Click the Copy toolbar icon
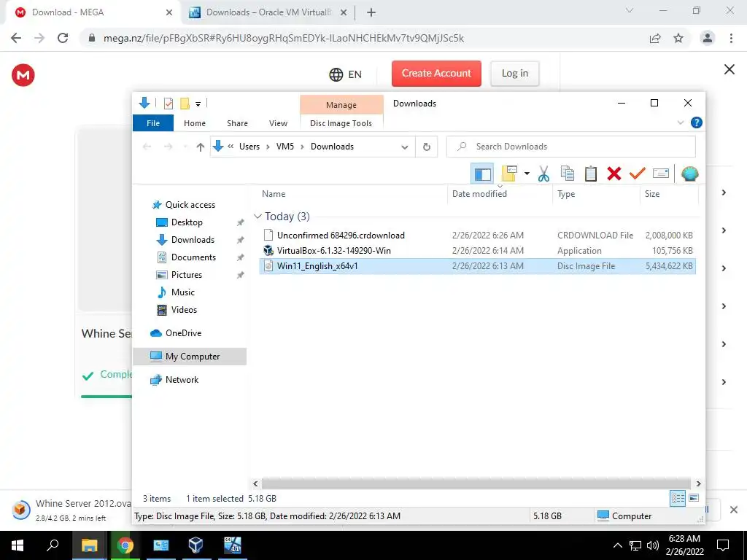This screenshot has height=560, width=747. [x=567, y=174]
